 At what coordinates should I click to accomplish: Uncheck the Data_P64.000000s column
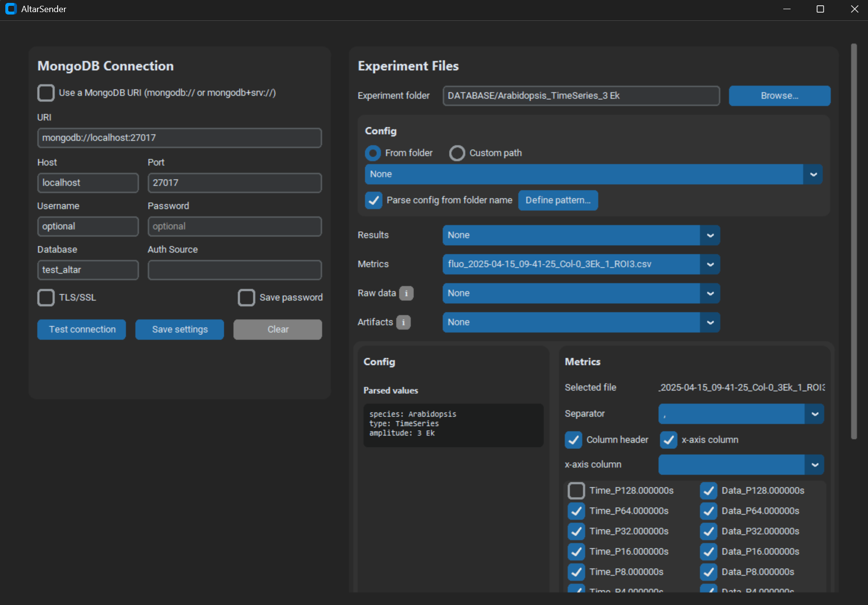click(x=708, y=511)
